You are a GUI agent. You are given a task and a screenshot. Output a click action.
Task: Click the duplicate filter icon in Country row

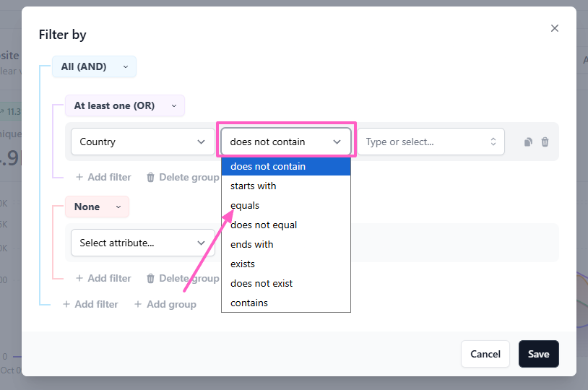528,142
